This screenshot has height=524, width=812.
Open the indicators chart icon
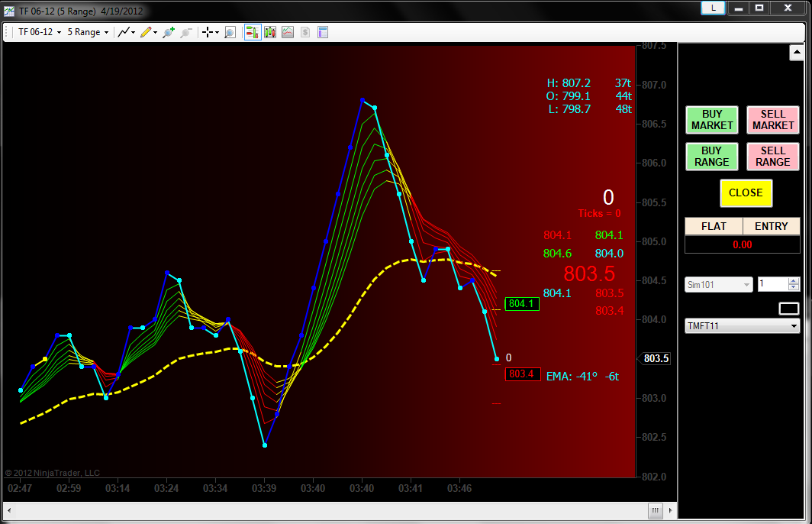coord(288,32)
